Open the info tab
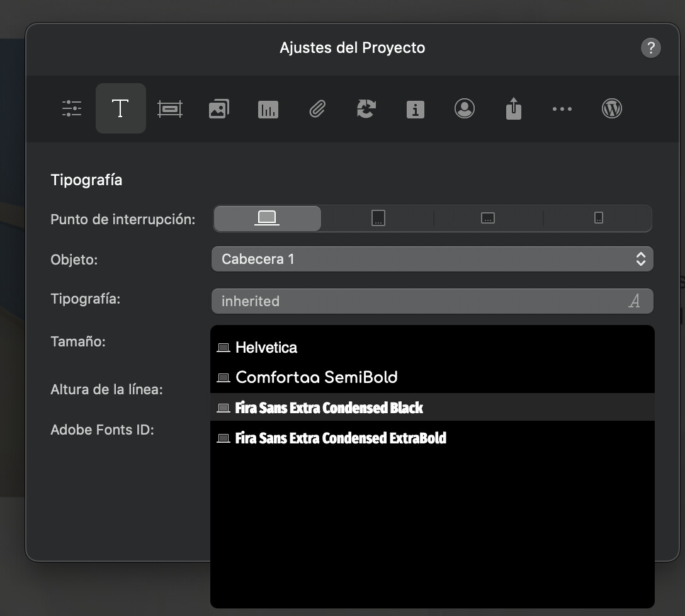Image resolution: width=685 pixels, height=616 pixels. coord(416,110)
